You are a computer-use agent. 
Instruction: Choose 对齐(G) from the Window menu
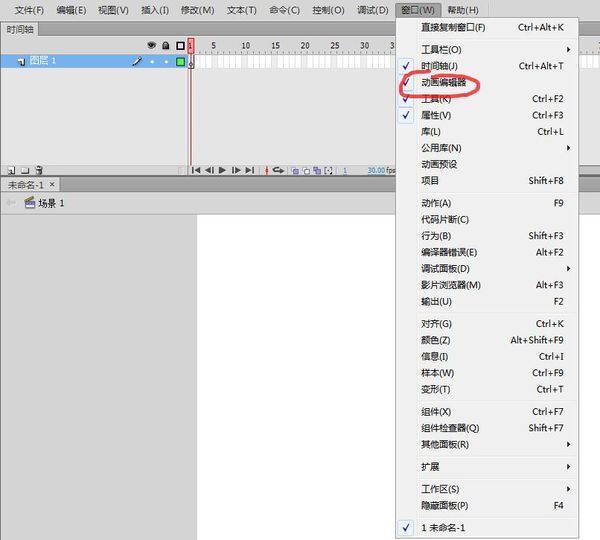point(487,324)
